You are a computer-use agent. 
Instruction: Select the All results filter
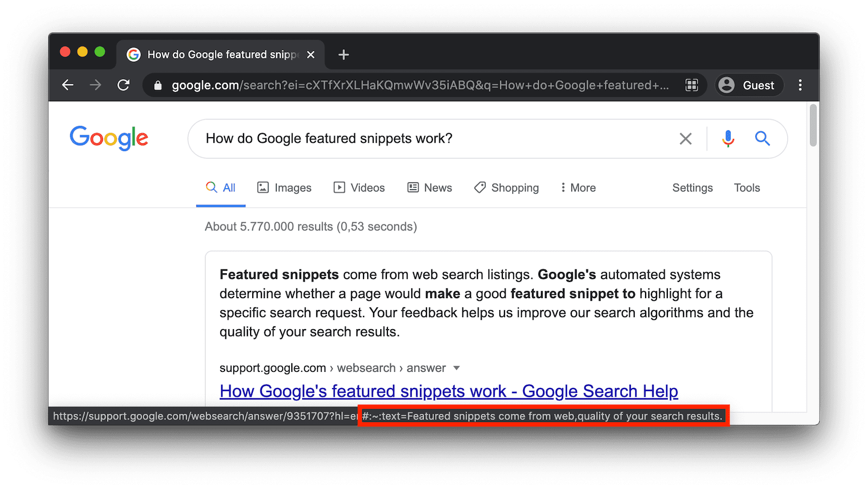(228, 188)
